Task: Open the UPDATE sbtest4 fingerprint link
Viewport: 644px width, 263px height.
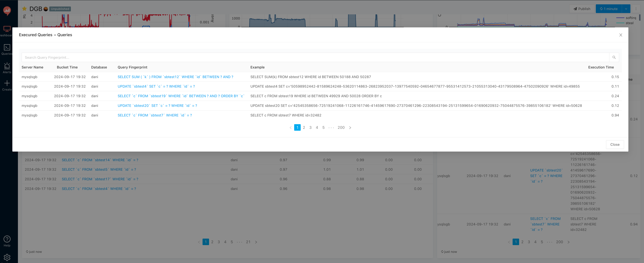Action: click(156, 86)
